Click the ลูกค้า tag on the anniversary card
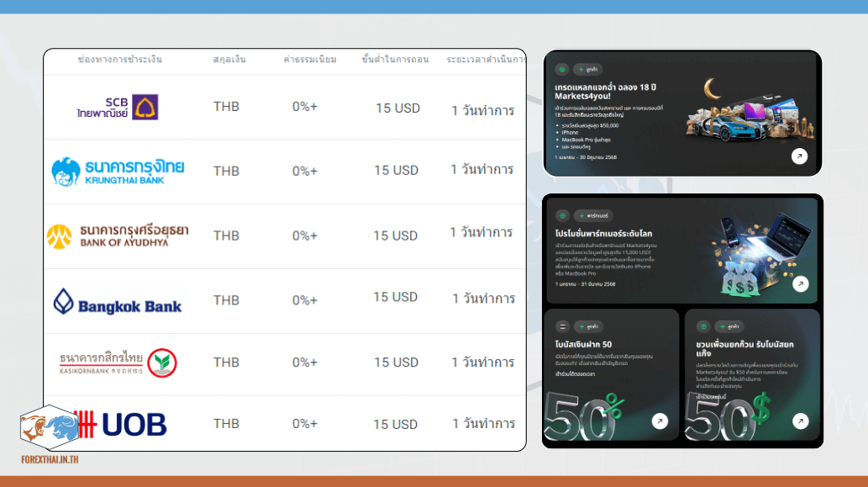The width and height of the screenshot is (868, 487). (588, 69)
